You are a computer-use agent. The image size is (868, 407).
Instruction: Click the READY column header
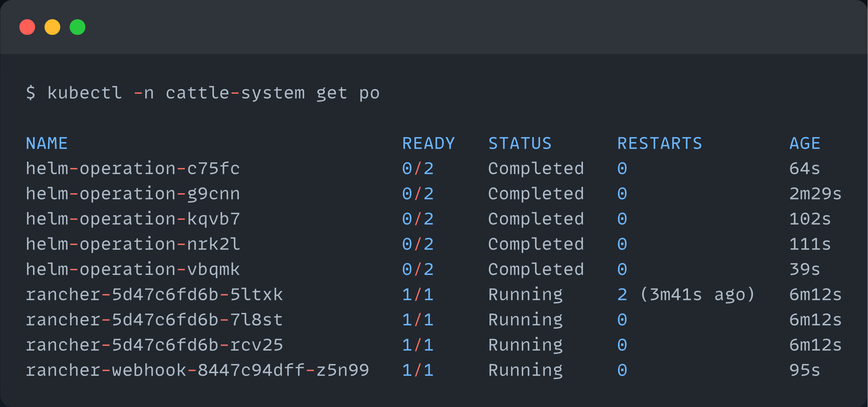429,143
